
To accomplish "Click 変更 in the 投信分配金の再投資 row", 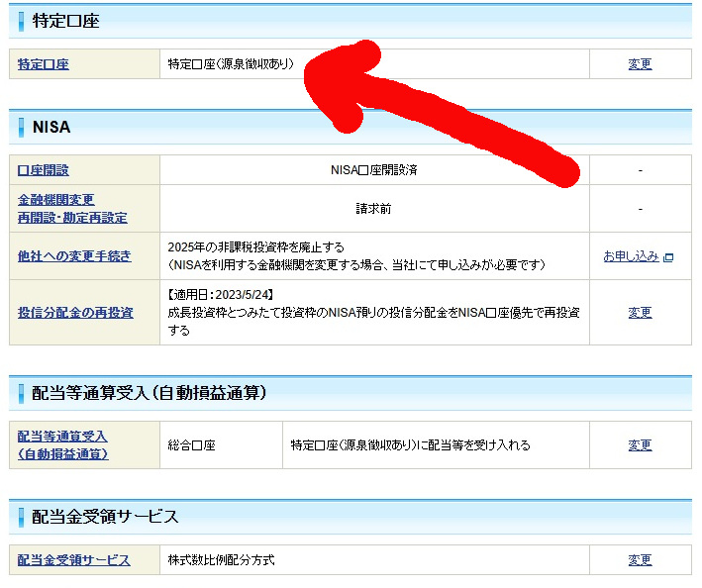I will (640, 313).
